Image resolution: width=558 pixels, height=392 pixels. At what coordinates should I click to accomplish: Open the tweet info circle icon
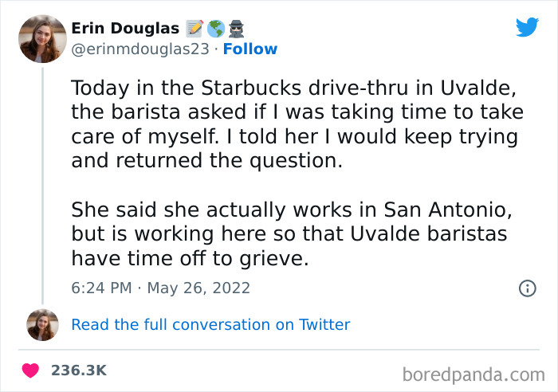[527, 288]
